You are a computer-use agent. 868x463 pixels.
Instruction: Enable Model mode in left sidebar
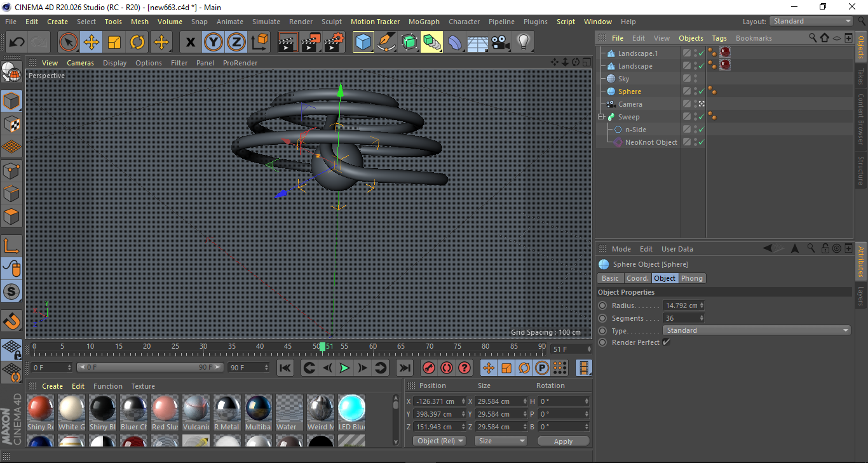(x=11, y=101)
